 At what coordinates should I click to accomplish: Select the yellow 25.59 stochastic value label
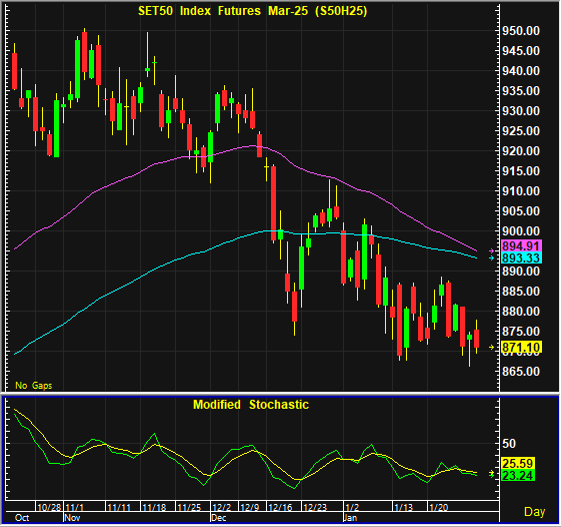tap(518, 464)
